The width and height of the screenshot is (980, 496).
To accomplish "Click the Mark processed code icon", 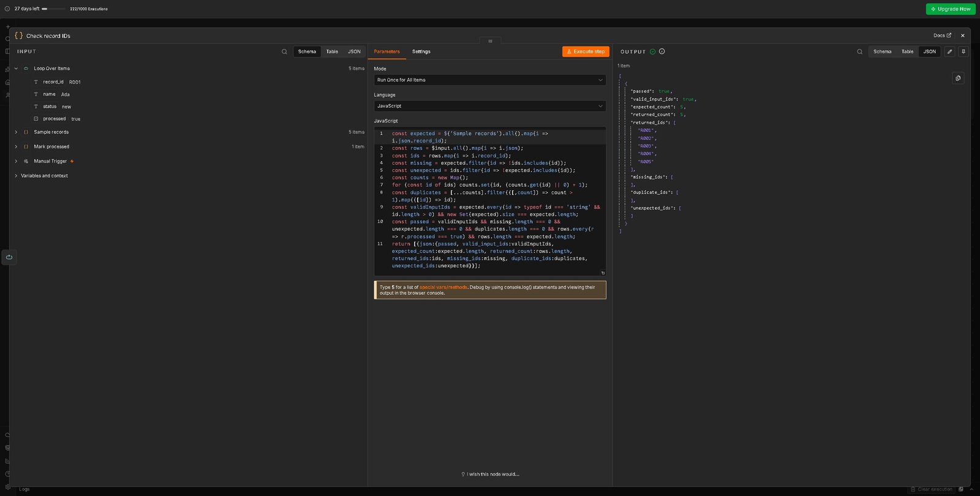I will (x=26, y=147).
